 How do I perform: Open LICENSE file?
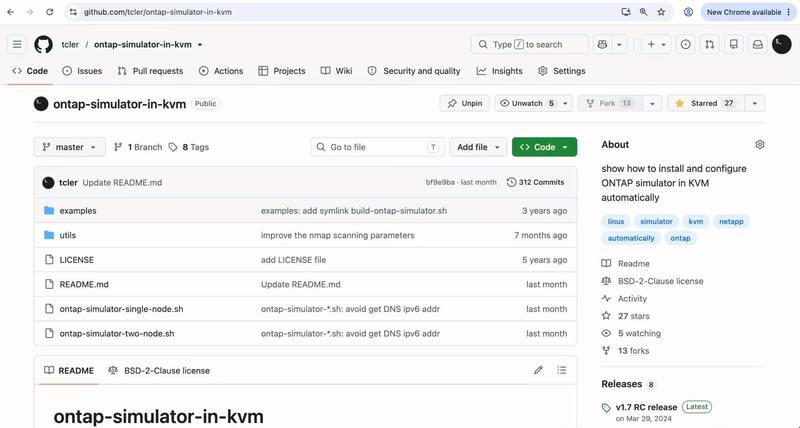(77, 260)
